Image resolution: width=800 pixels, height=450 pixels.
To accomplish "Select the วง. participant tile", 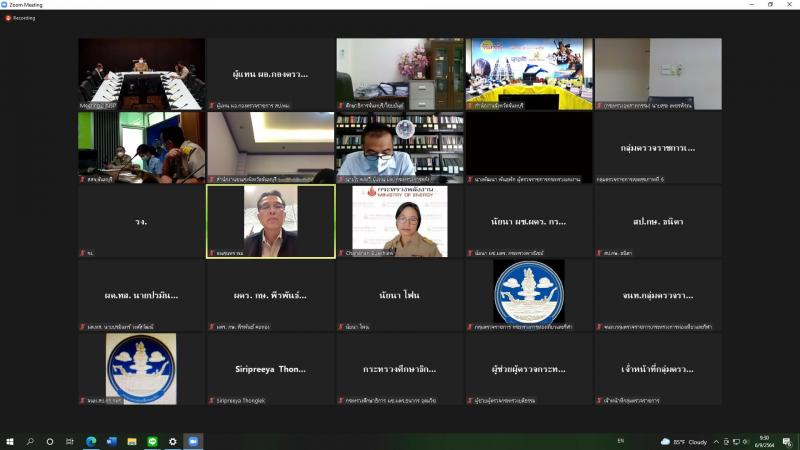I will 142,221.
